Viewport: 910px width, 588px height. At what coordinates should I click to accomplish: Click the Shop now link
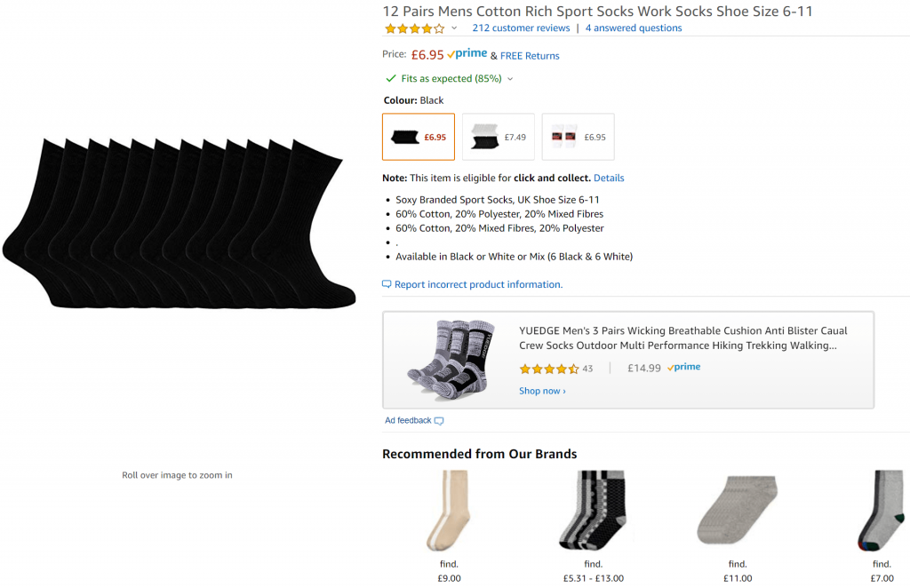coord(542,391)
